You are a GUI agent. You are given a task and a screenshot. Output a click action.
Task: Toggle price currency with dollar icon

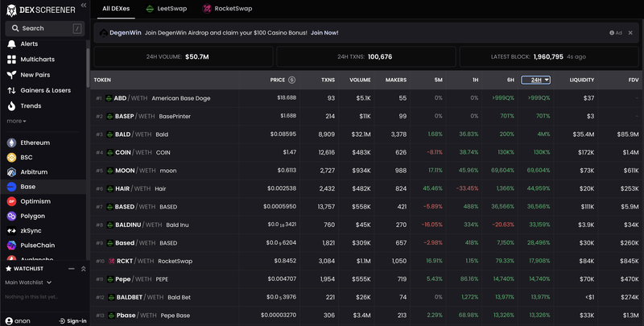[x=291, y=80]
